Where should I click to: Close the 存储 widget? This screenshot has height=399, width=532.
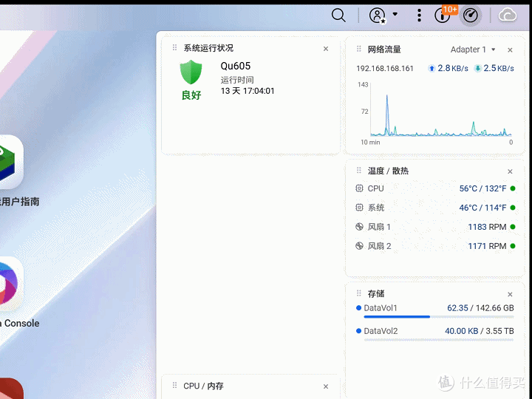pyautogui.click(x=510, y=295)
